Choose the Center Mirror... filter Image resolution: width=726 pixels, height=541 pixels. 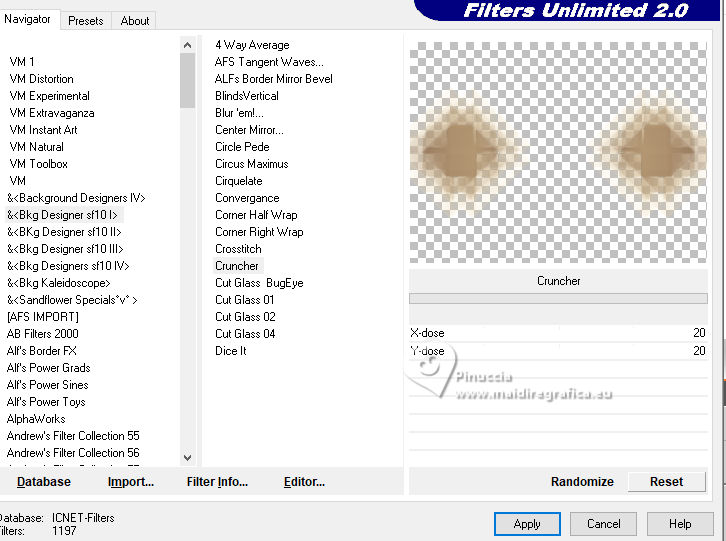(x=249, y=130)
